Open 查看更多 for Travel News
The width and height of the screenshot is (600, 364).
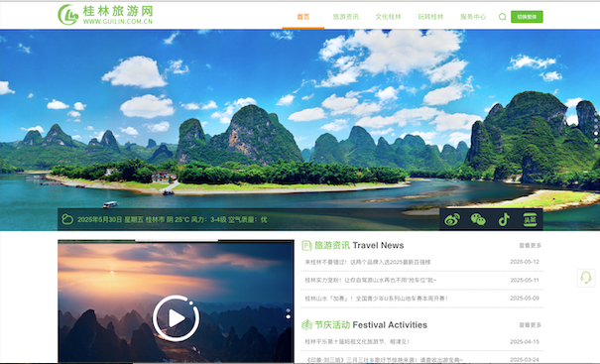[x=530, y=245]
